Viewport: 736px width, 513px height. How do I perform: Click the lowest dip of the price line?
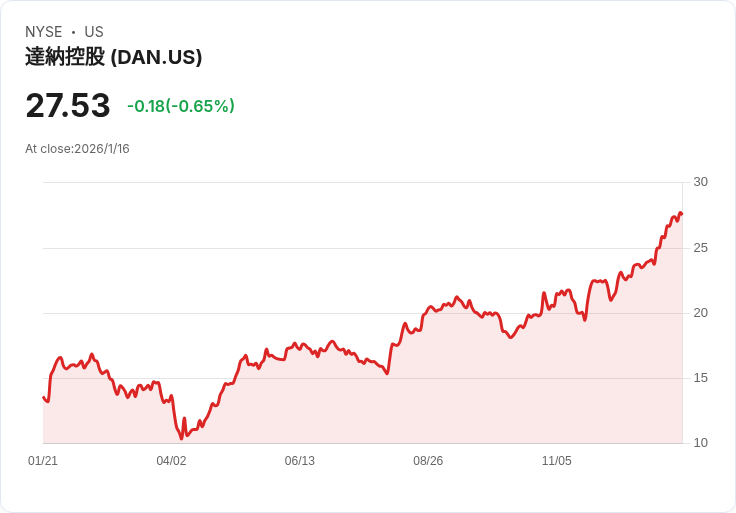point(181,438)
